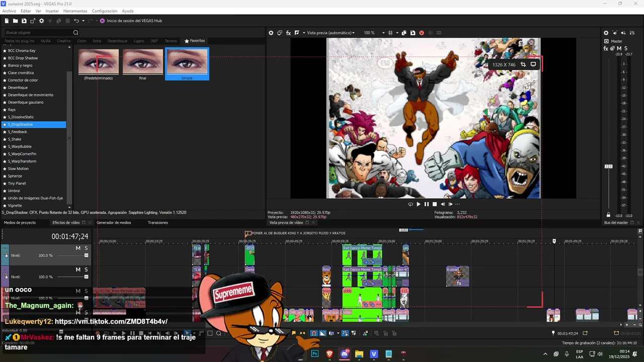644x362 pixels.
Task: Open preview properties gear icon
Action: click(x=271, y=33)
